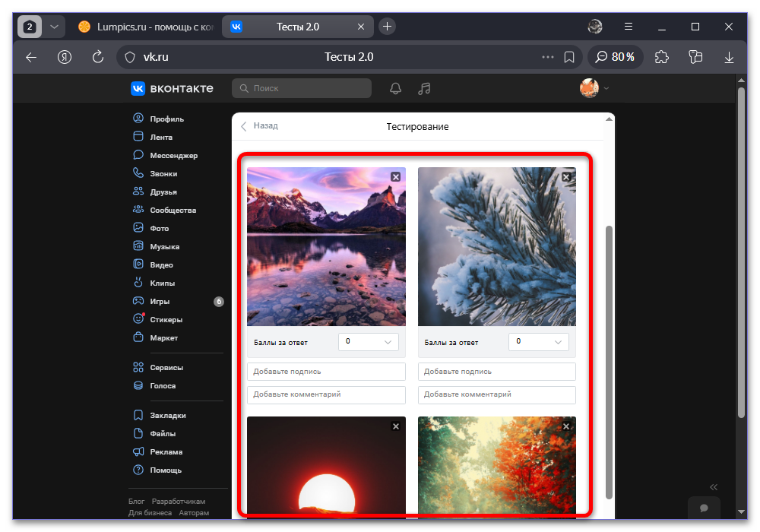Open score dropdown under mountain lake image
760x532 pixels.
point(369,342)
